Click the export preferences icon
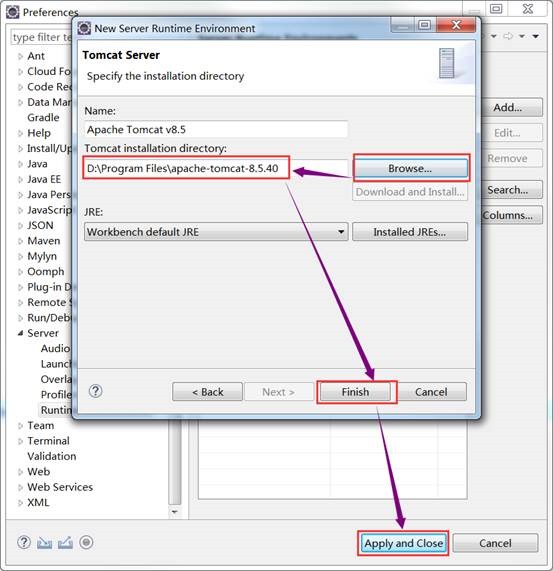 point(65,543)
